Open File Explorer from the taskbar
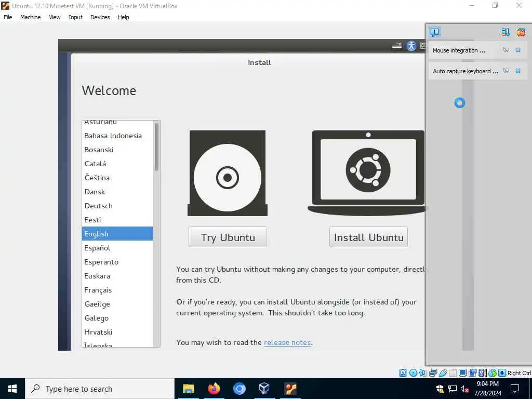 point(188,389)
